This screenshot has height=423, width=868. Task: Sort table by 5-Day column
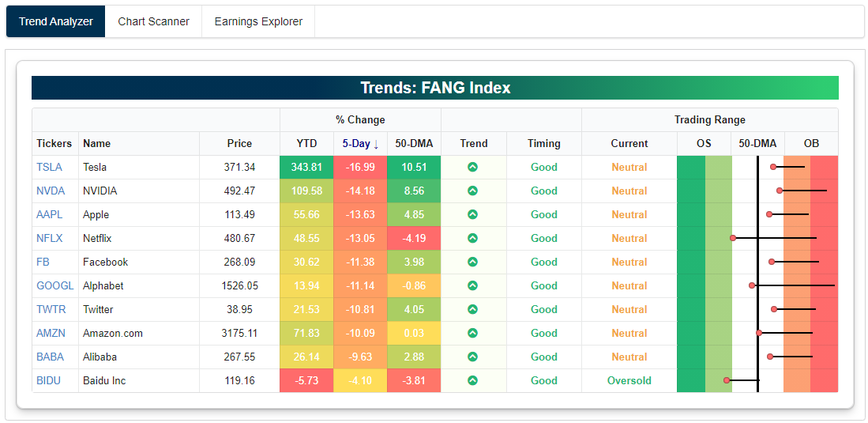pyautogui.click(x=360, y=143)
